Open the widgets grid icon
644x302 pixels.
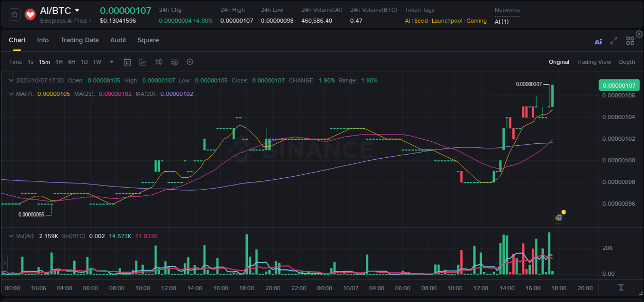tap(630, 41)
